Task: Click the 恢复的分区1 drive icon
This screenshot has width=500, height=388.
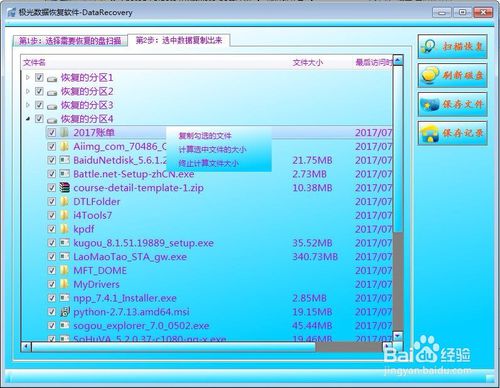Action: (52, 79)
